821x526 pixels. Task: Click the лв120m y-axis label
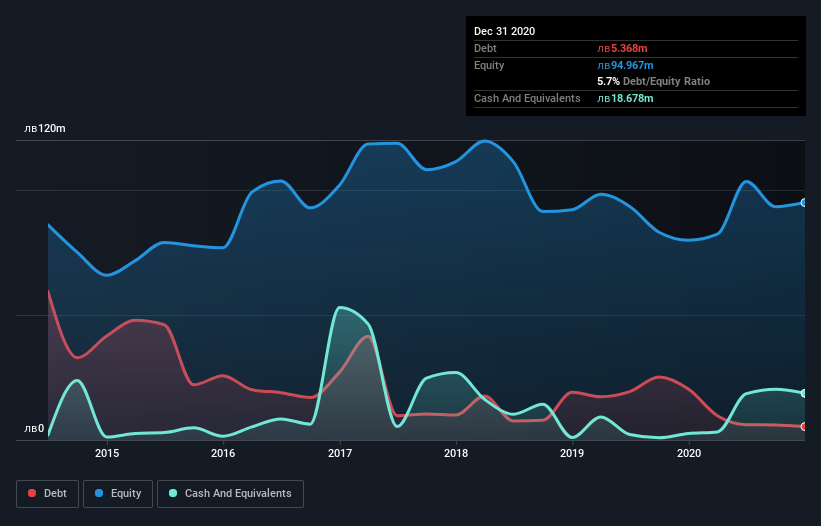[45, 129]
